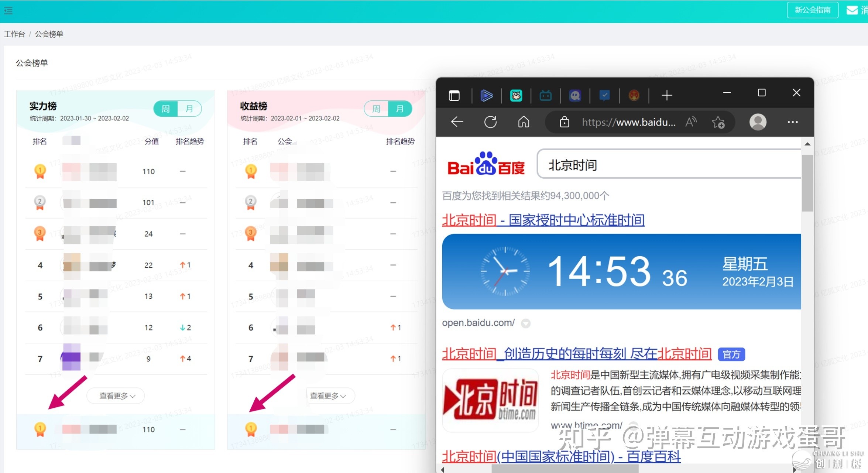Click second-place silver medal icon in 收益榜

click(x=251, y=202)
